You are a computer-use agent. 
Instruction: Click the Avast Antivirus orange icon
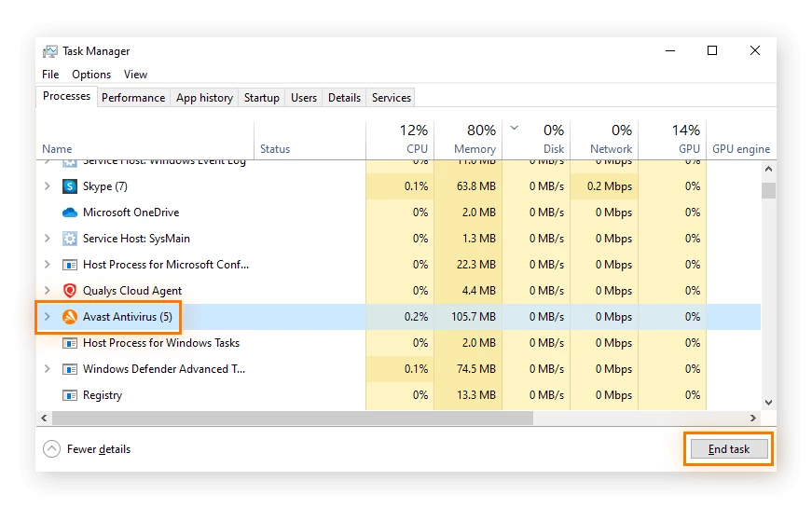point(69,317)
